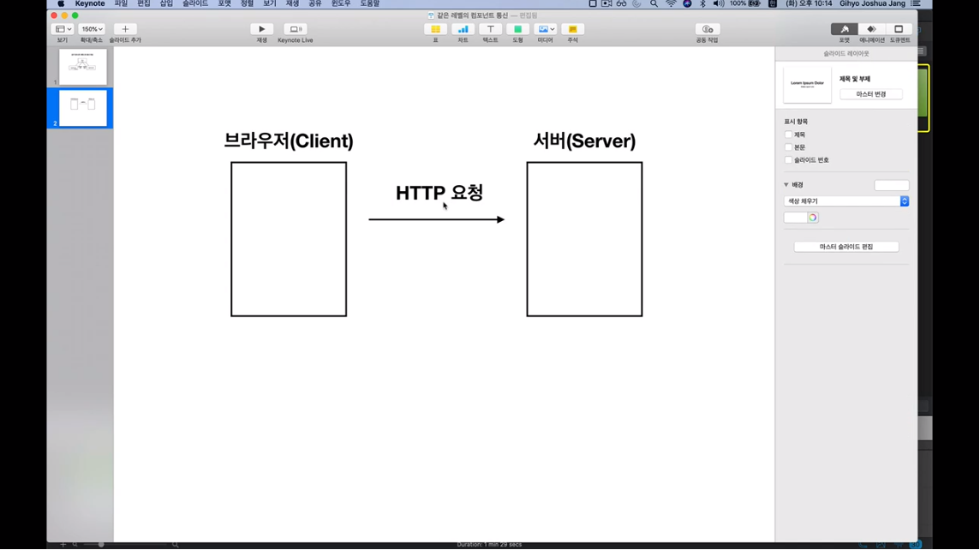Insert a chart with the 차트 icon
Viewport: 980px width, 550px height.
(463, 29)
